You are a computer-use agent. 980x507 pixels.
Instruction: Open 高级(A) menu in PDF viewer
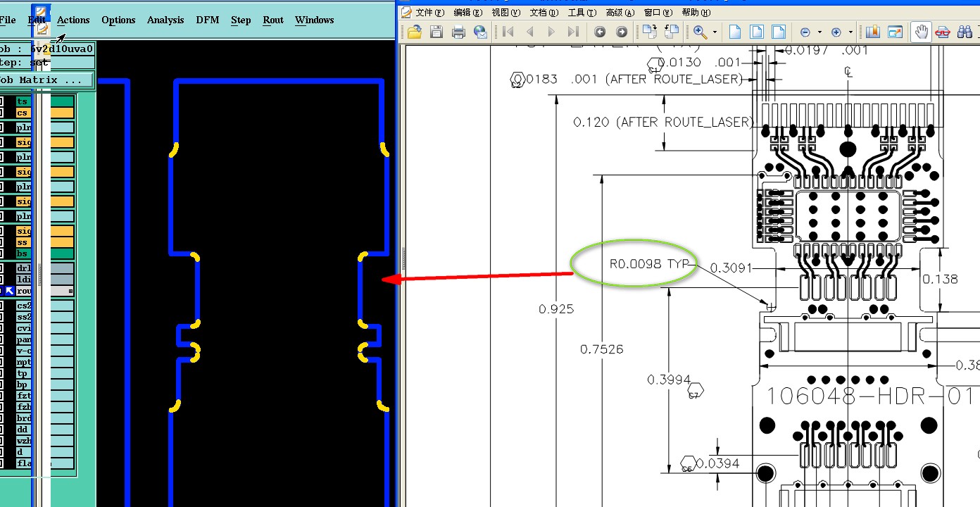[620, 12]
